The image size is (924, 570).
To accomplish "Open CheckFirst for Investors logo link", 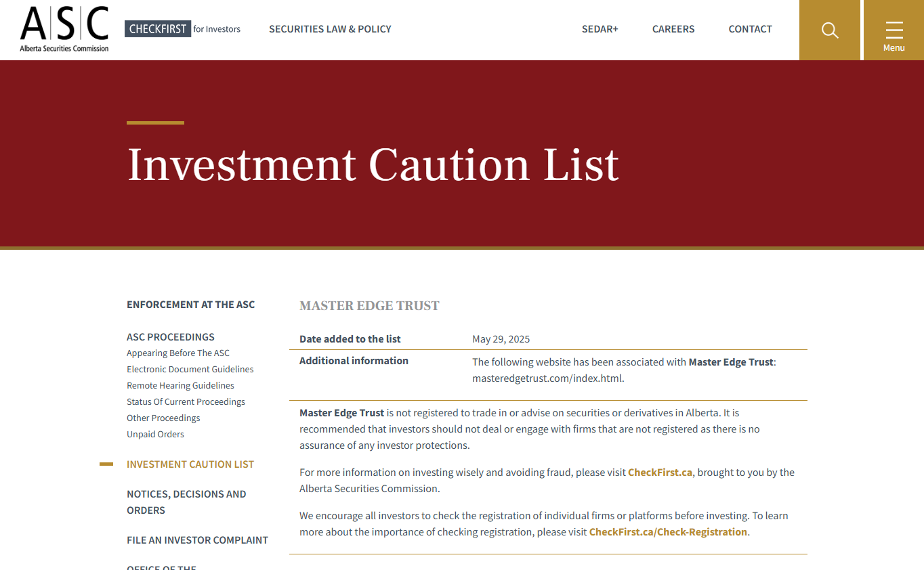I will click(x=183, y=28).
